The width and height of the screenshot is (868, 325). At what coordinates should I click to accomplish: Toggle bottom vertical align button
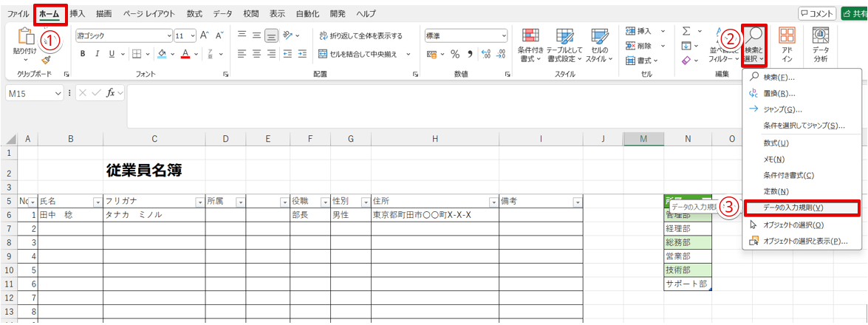click(271, 35)
